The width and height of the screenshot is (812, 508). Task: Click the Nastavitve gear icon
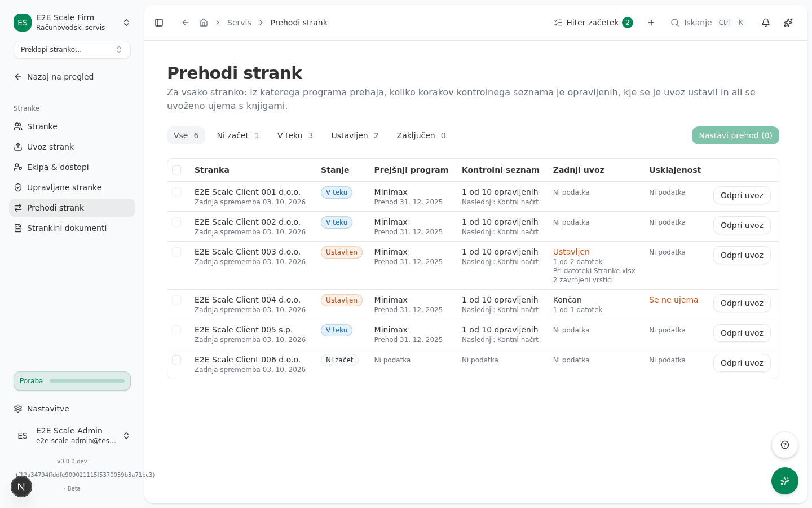(18, 409)
